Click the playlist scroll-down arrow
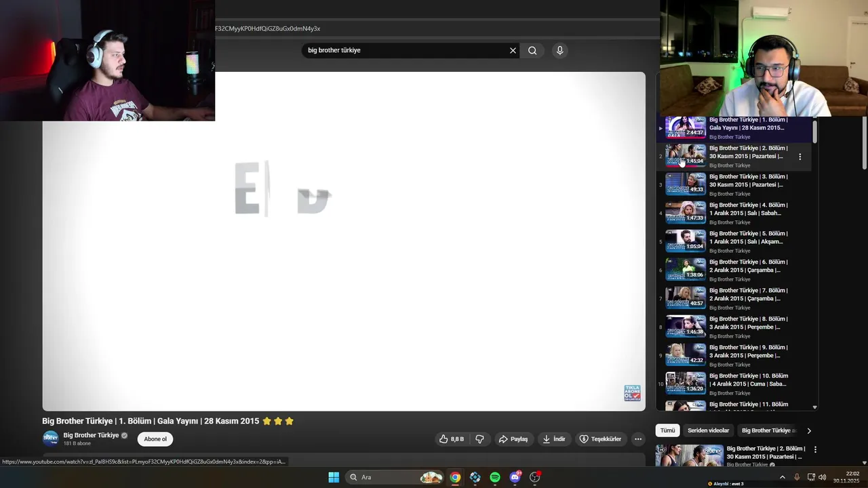 pos(814,407)
